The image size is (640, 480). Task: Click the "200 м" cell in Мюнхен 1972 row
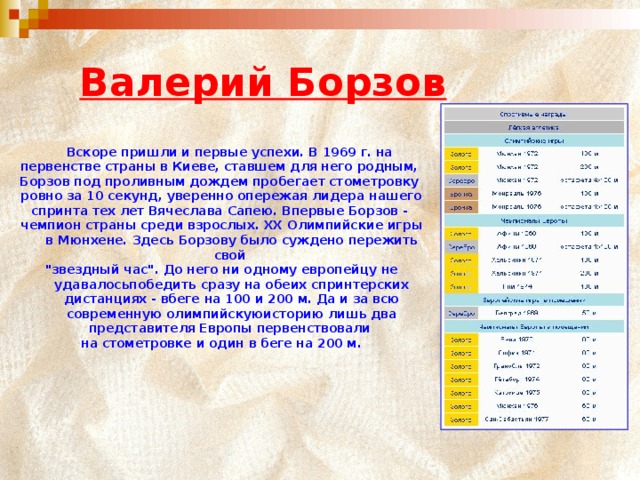[589, 167]
